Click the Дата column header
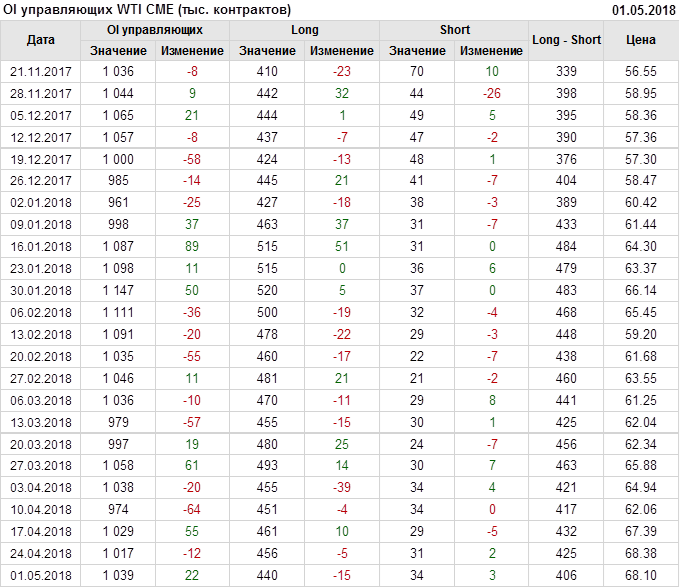Screen dimensions: 680x588 (41, 40)
